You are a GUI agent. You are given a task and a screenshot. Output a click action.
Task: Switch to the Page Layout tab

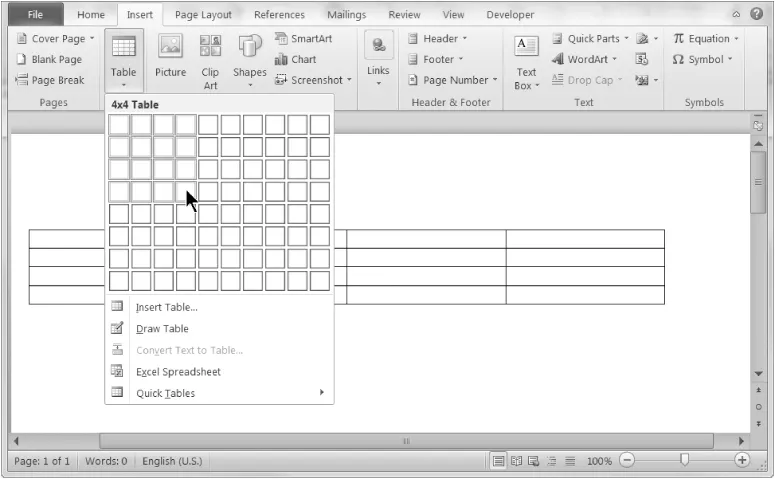click(x=203, y=15)
